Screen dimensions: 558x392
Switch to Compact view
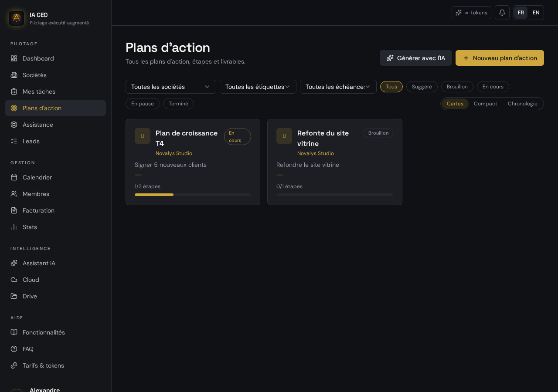click(x=486, y=104)
